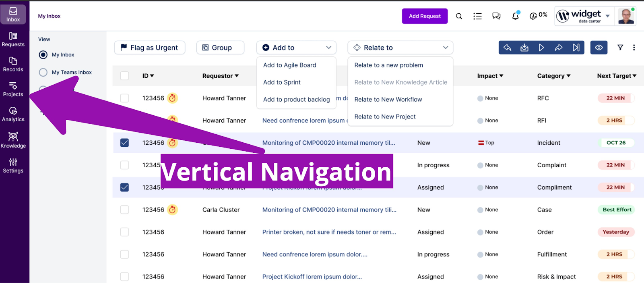Open the list view icon in header
Image resolution: width=644 pixels, height=283 pixels.
click(477, 16)
